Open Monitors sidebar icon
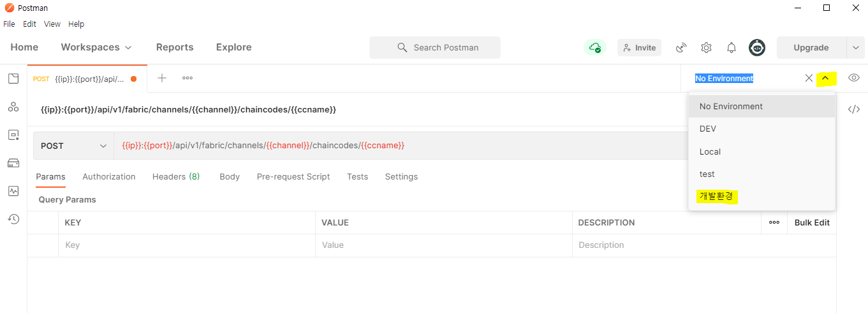Viewport: 868px width, 313px height. point(13,191)
